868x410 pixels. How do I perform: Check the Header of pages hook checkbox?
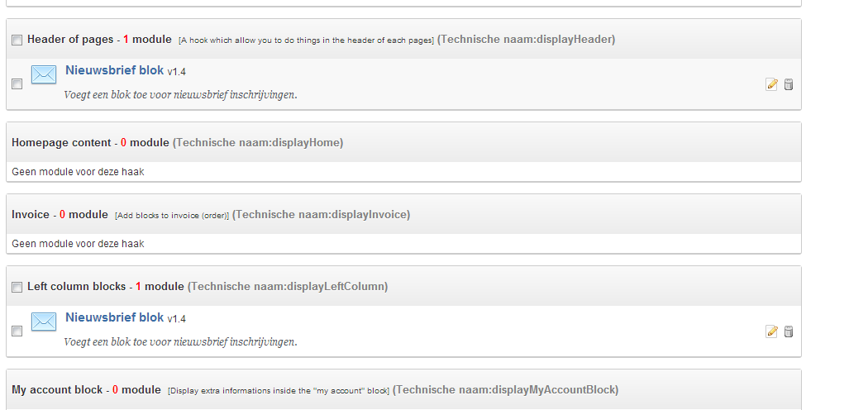point(17,40)
